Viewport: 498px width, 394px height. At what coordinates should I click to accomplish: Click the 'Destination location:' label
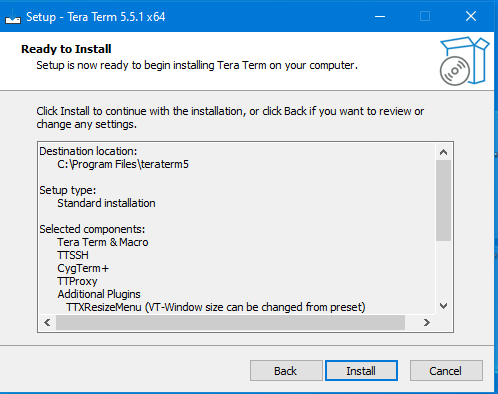coord(88,151)
